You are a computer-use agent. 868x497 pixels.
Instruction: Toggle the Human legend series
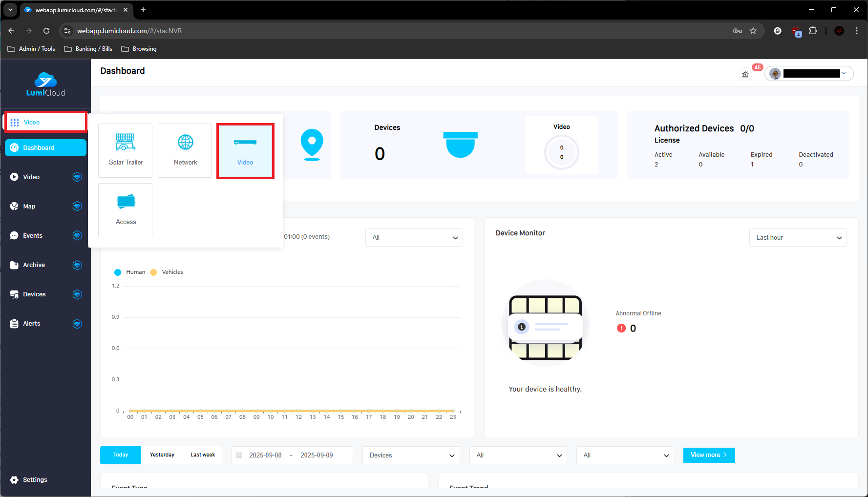tap(130, 272)
